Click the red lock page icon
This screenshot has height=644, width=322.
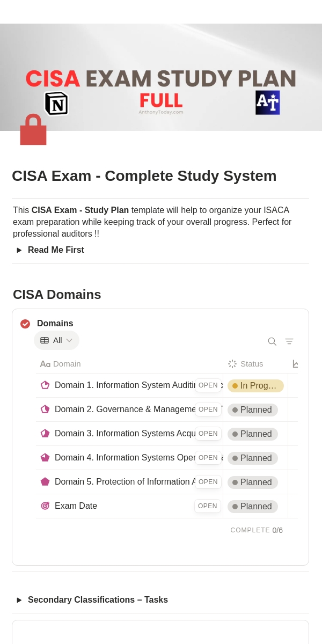[33, 129]
